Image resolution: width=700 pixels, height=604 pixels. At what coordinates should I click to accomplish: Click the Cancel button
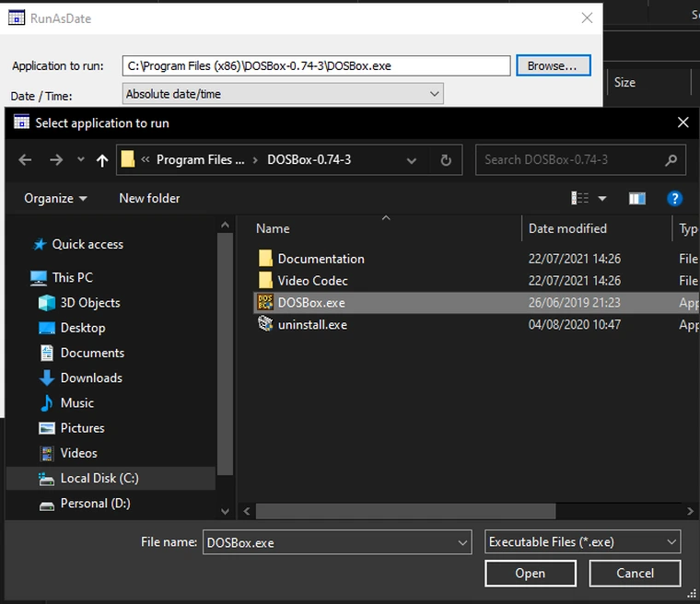coord(635,574)
